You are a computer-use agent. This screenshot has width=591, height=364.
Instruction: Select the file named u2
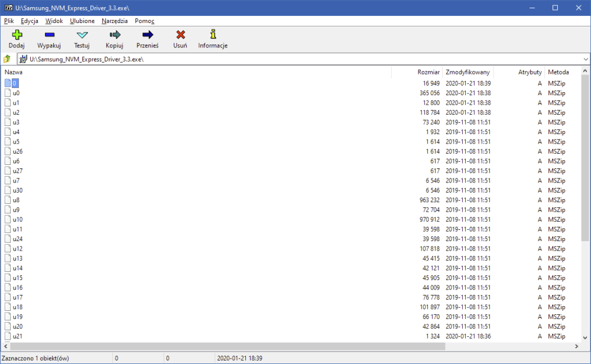(16, 112)
